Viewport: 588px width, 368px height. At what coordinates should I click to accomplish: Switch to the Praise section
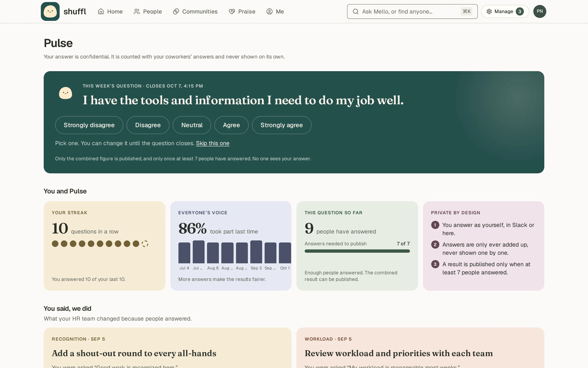[x=242, y=11]
